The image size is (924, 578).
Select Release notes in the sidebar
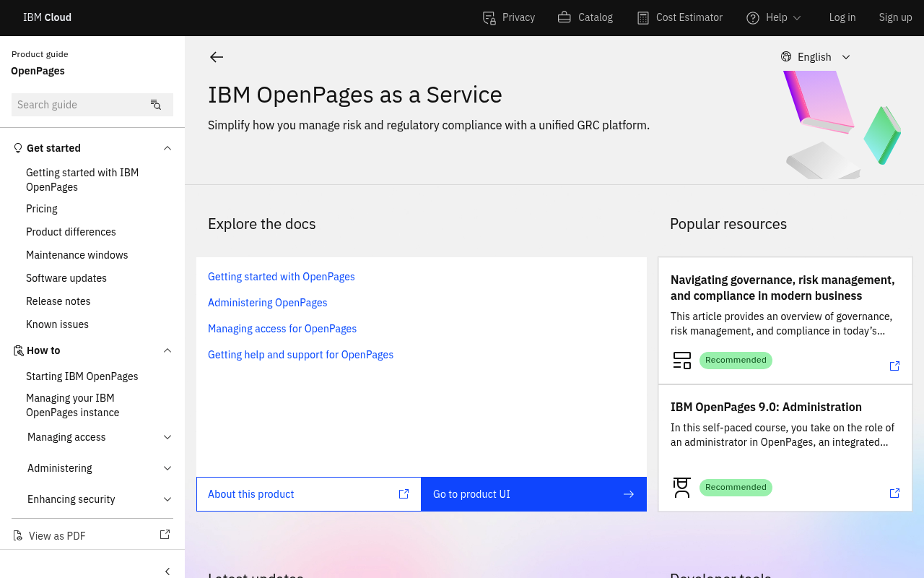(58, 301)
